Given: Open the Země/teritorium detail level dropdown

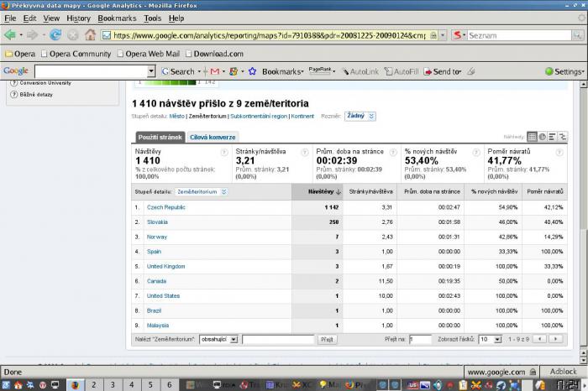Looking at the screenshot, I should [202, 192].
